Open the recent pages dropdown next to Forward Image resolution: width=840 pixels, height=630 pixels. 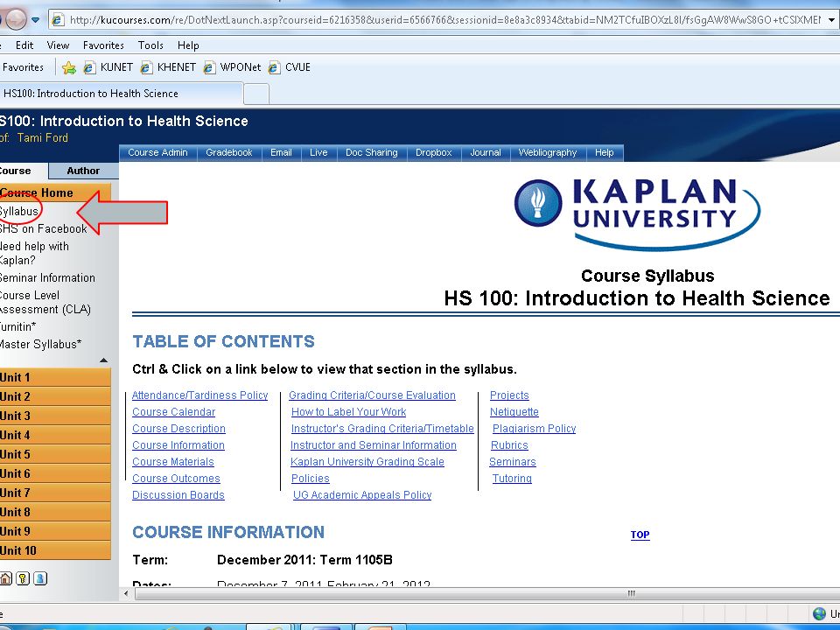pyautogui.click(x=35, y=20)
